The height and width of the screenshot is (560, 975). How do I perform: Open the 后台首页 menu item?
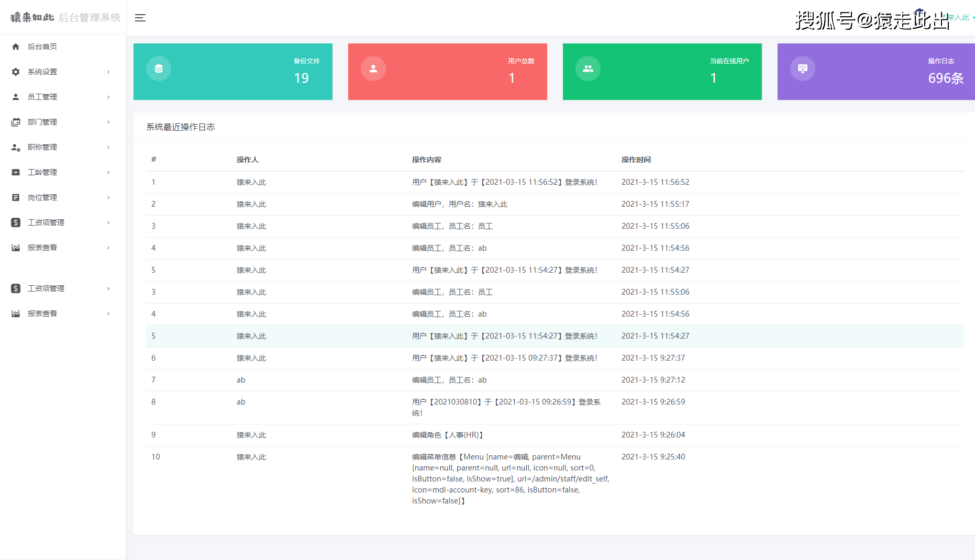pos(42,47)
